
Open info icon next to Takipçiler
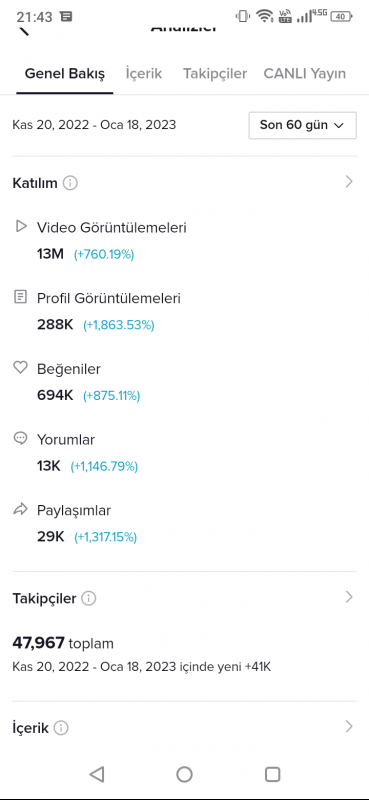(x=89, y=598)
